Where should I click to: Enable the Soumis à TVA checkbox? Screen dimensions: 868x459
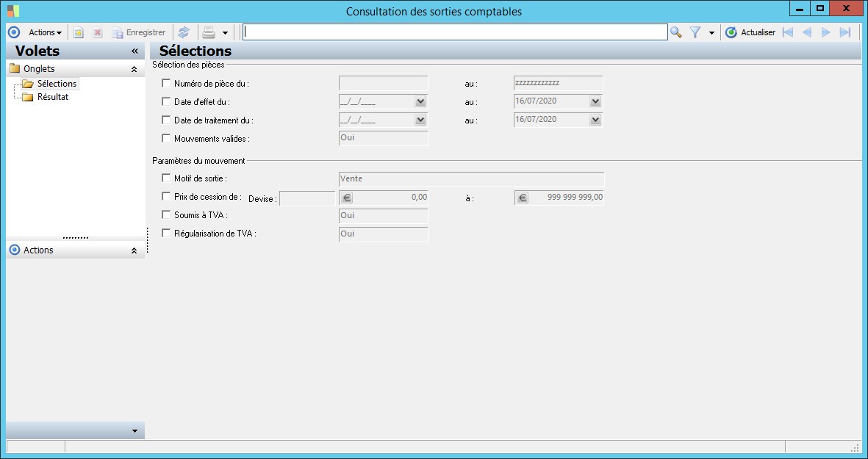point(166,214)
